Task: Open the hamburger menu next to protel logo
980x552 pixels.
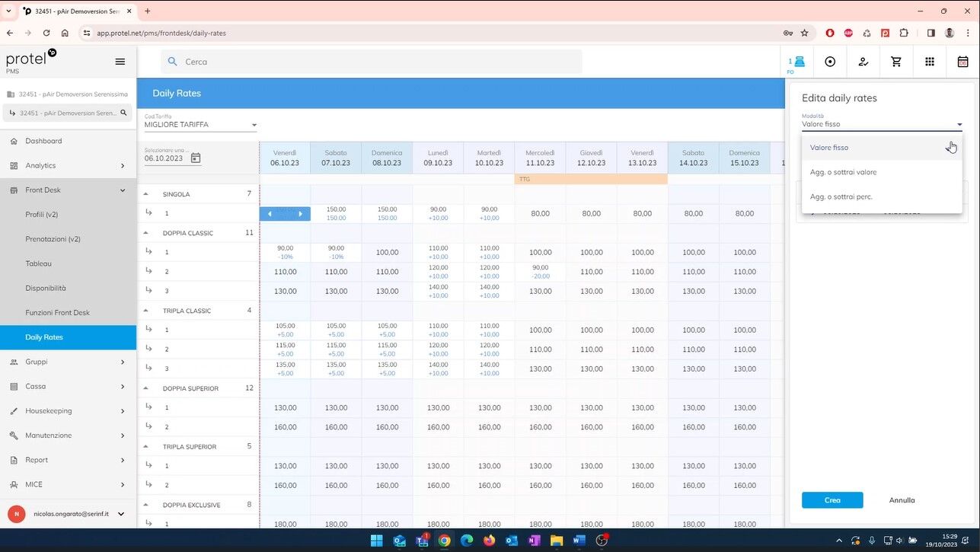Action: click(120, 62)
